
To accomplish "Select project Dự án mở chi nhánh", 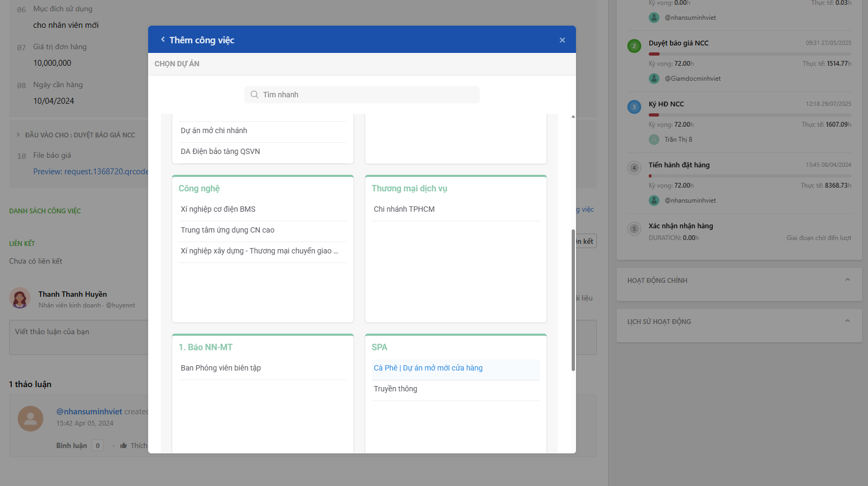I will 263,130.
